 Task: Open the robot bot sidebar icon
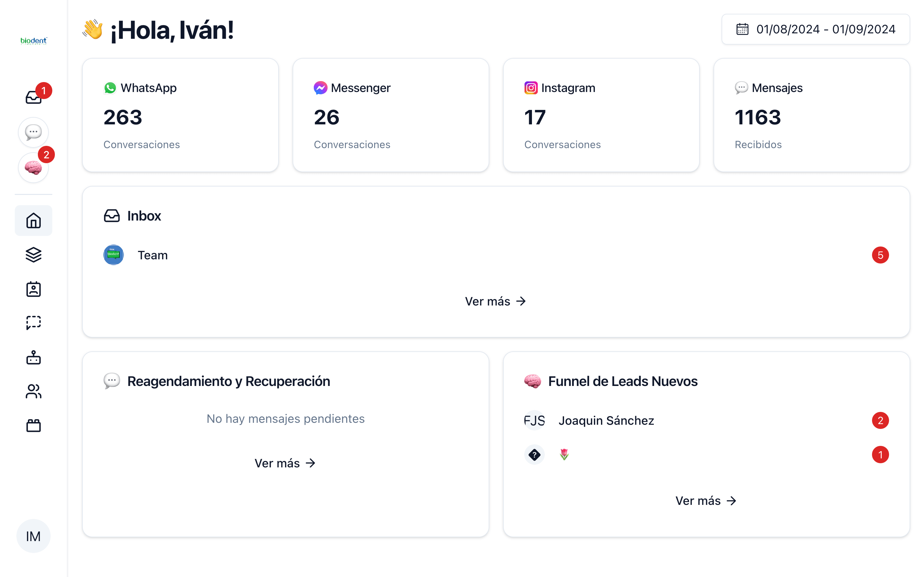(x=34, y=357)
